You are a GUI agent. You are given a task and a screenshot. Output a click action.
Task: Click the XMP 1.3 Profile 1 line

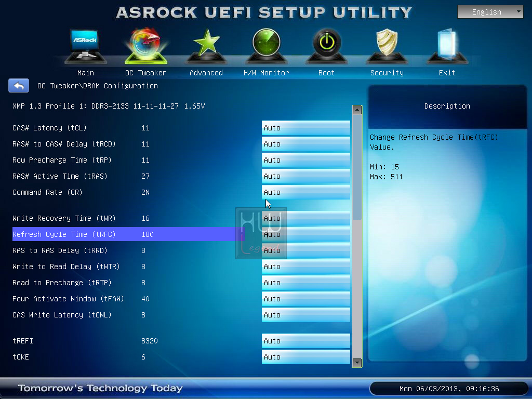tap(109, 106)
